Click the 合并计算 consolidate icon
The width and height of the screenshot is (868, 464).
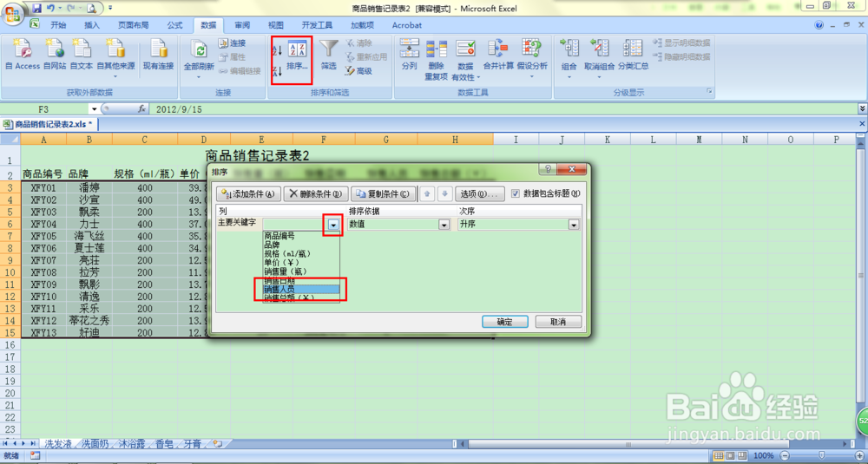498,54
